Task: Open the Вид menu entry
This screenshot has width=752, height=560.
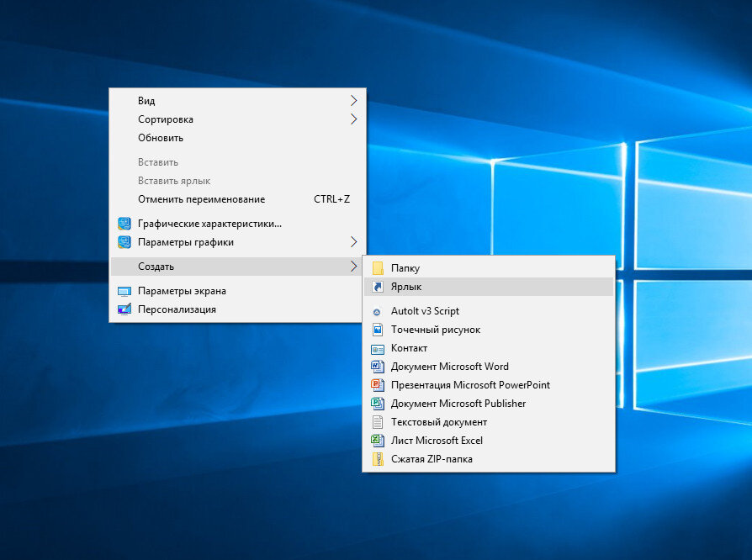Action: tap(238, 101)
